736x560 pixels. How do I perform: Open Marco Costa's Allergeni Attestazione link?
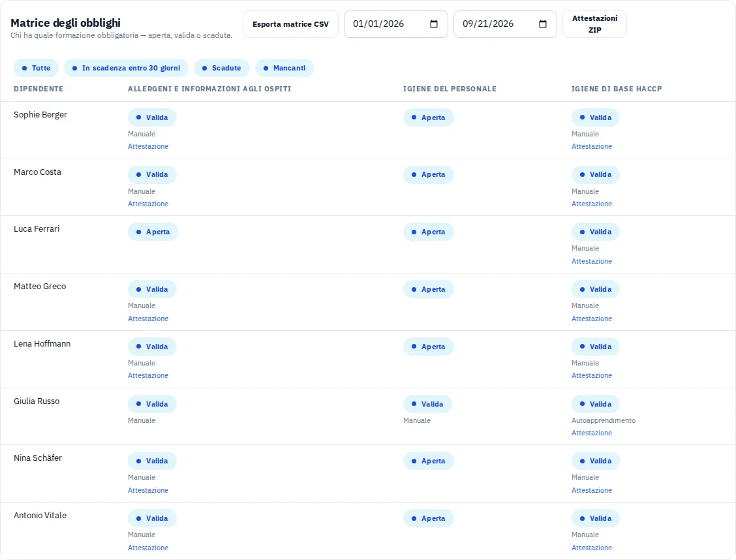pos(148,204)
